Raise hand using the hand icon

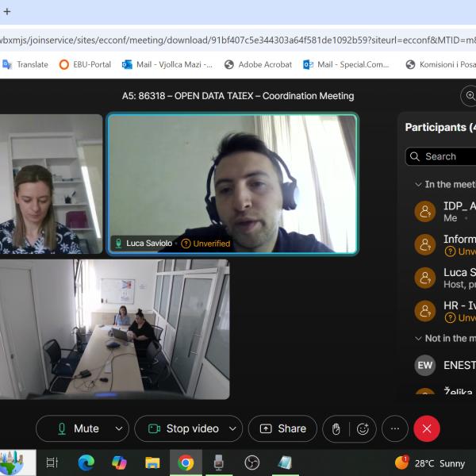pos(336,428)
